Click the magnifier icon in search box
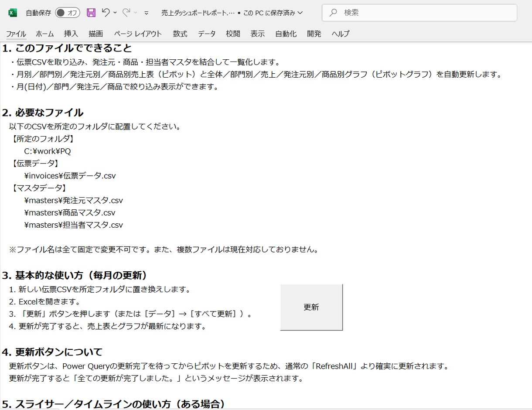 (x=333, y=13)
